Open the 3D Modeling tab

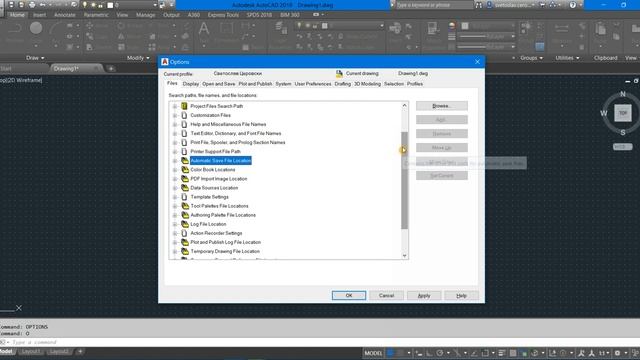point(367,84)
